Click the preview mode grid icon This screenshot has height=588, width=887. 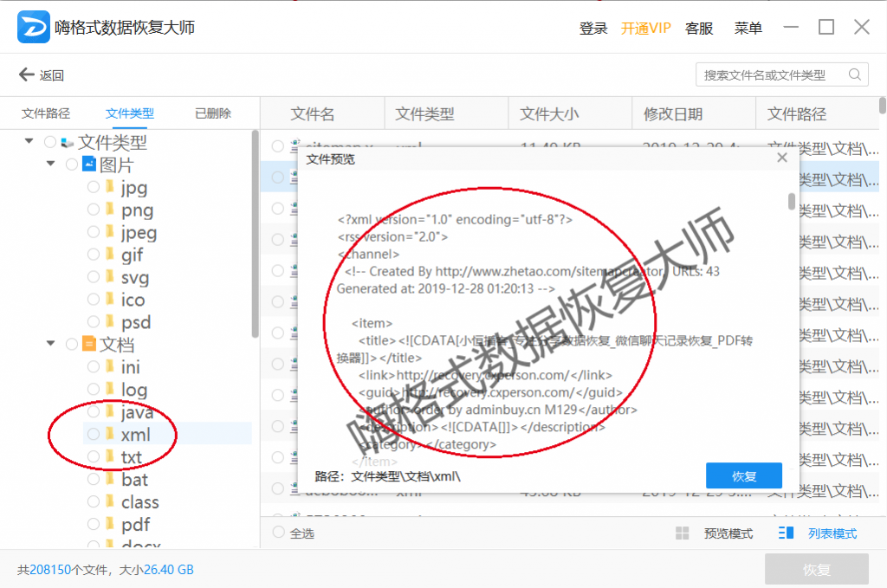(683, 533)
